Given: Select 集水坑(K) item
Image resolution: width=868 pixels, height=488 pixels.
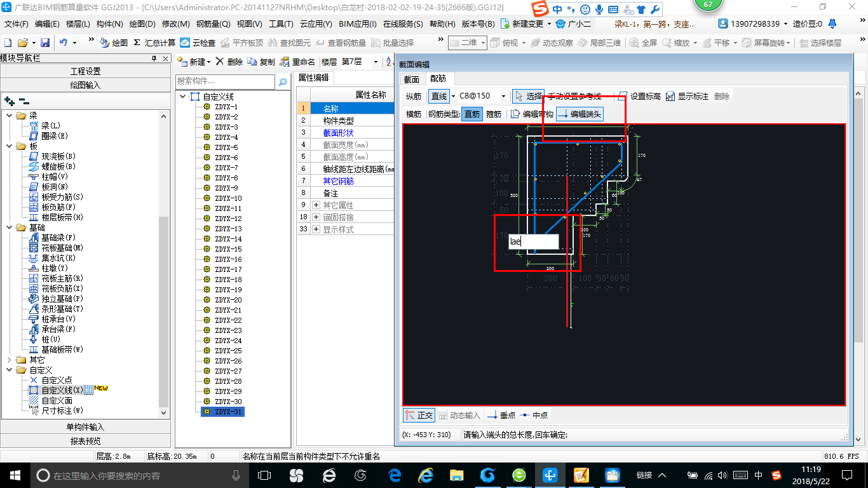Looking at the screenshot, I should pyautogui.click(x=51, y=258).
